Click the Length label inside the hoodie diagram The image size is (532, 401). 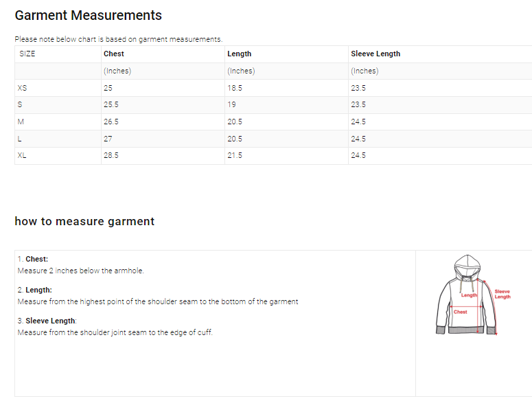[469, 295]
